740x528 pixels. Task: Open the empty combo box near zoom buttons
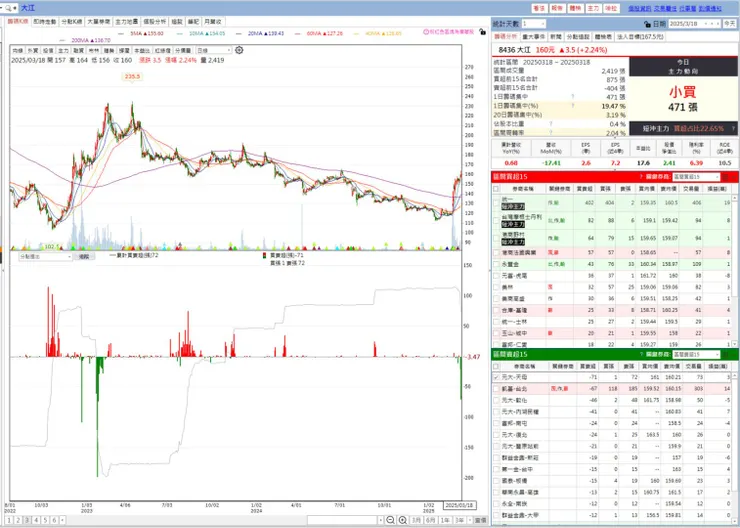[345, 520]
